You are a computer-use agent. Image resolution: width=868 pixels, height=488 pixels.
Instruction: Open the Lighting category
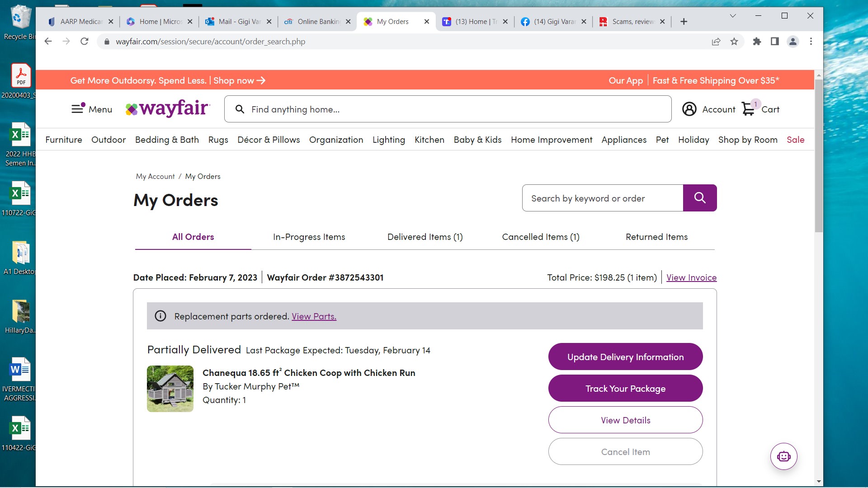[x=389, y=140]
